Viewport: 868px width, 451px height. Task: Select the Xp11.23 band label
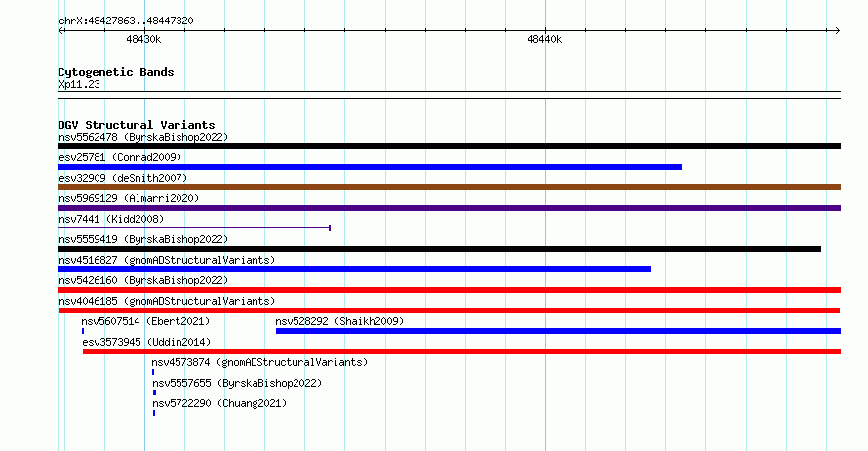(79, 84)
